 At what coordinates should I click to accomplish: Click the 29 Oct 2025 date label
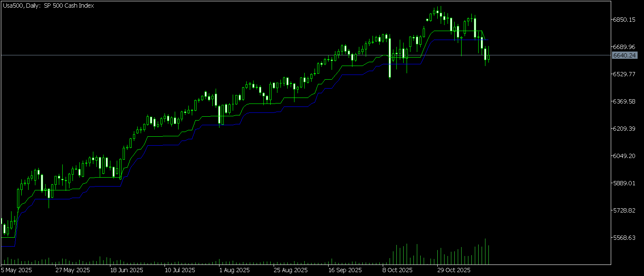pos(453,270)
